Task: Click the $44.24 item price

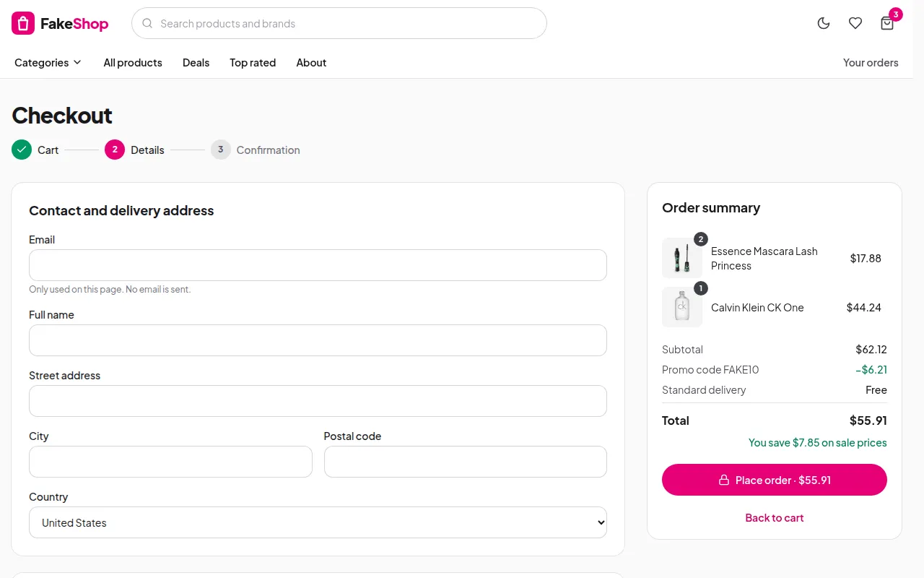Action: point(864,307)
